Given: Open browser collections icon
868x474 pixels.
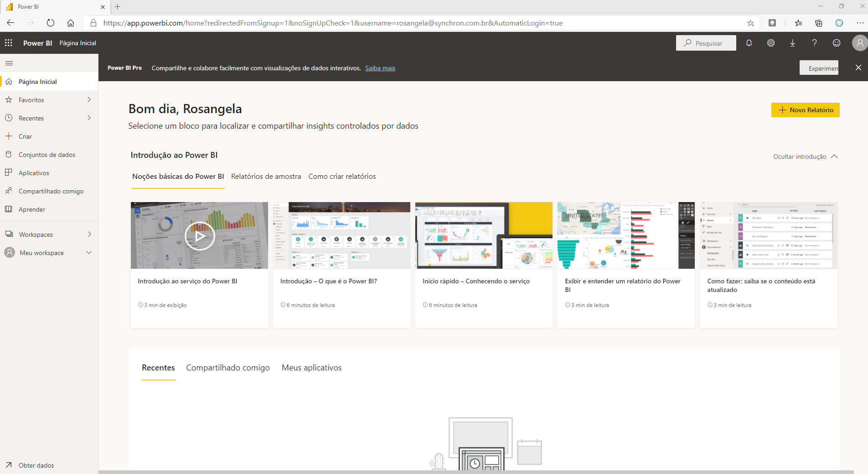Looking at the screenshot, I should (819, 23).
